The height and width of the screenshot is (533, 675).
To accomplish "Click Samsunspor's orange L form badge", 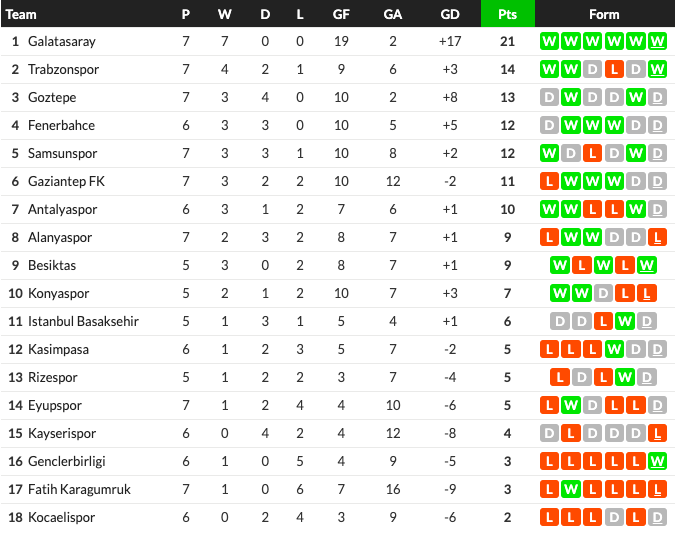I will coord(592,153).
